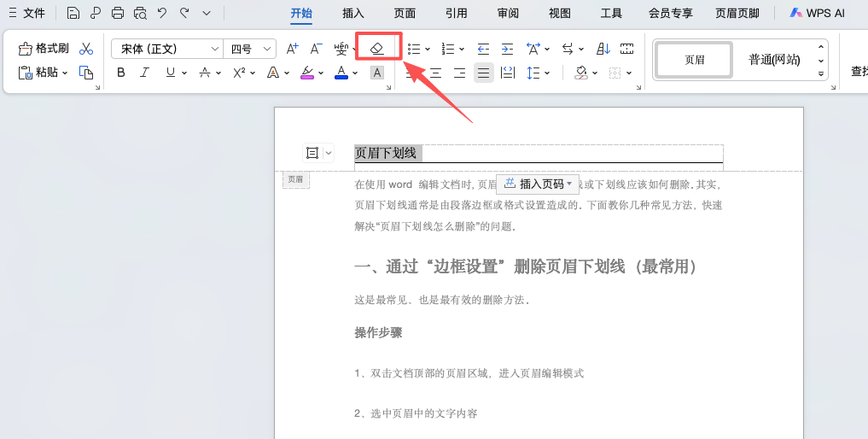
Task: Switch to the 页面 tab
Action: click(405, 13)
